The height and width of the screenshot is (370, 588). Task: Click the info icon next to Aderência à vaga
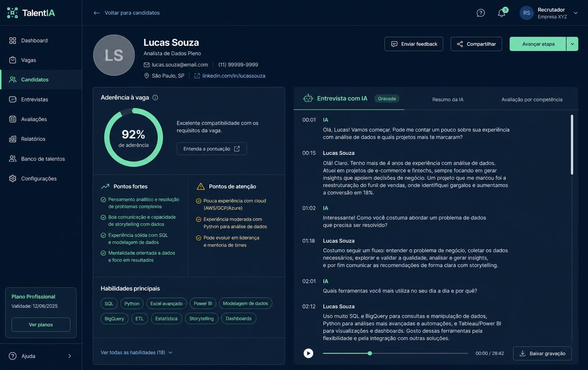155,98
